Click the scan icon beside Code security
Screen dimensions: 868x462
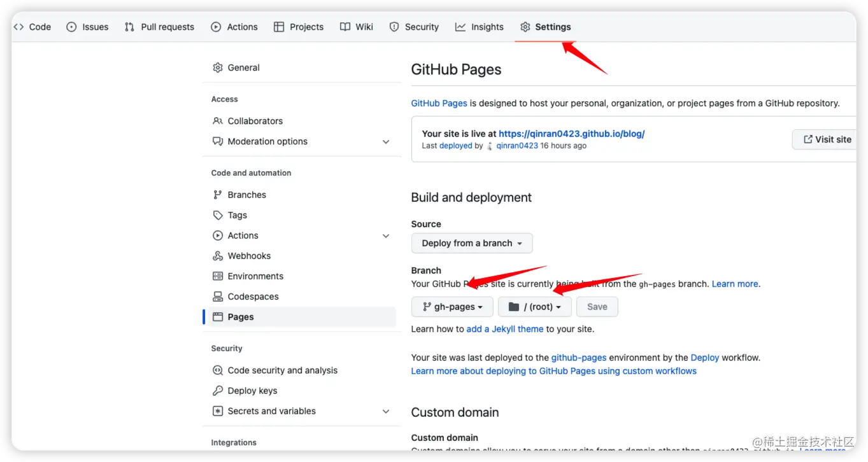(x=218, y=370)
